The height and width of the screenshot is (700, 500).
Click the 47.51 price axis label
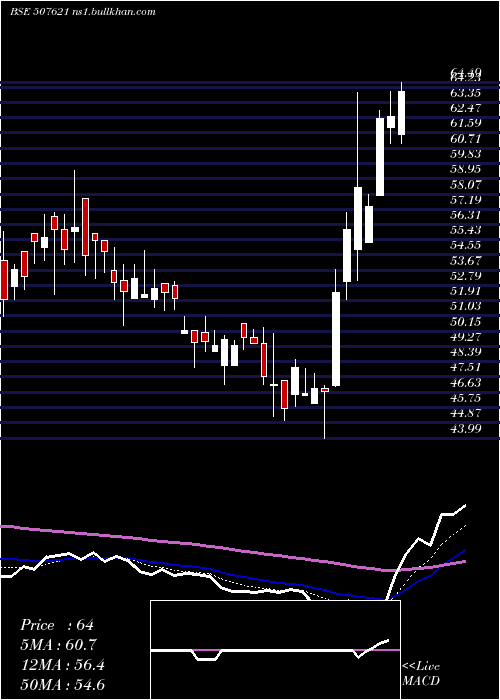(x=465, y=367)
